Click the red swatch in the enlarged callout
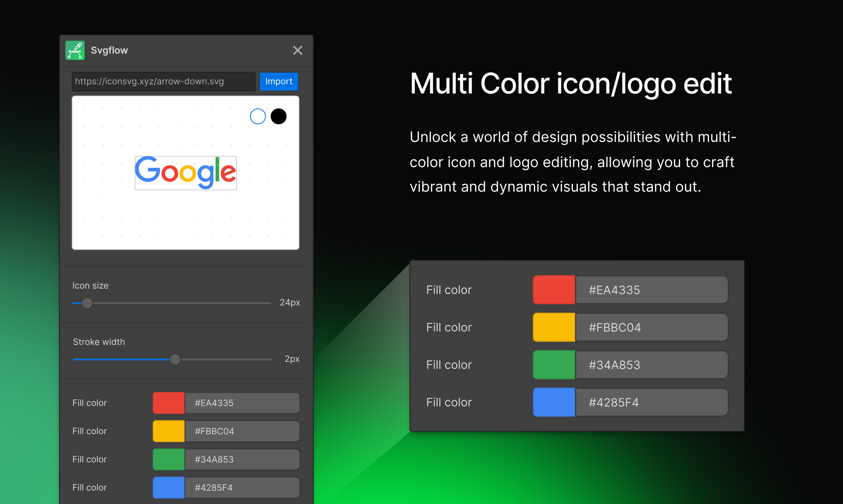 554,290
